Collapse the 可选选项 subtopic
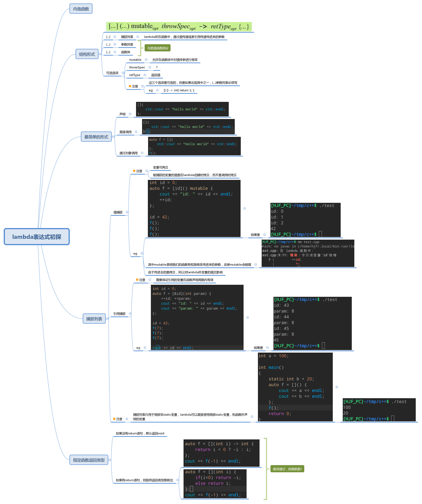This screenshot has height=504, width=422. tap(123, 73)
